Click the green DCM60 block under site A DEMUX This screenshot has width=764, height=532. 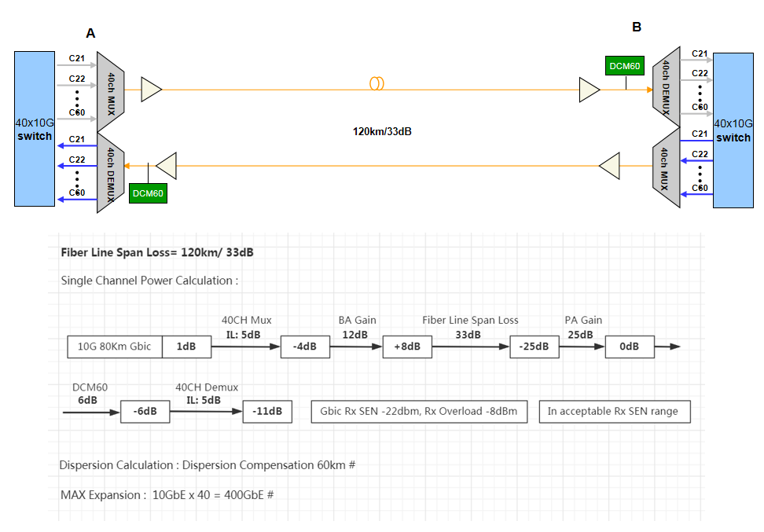click(148, 193)
